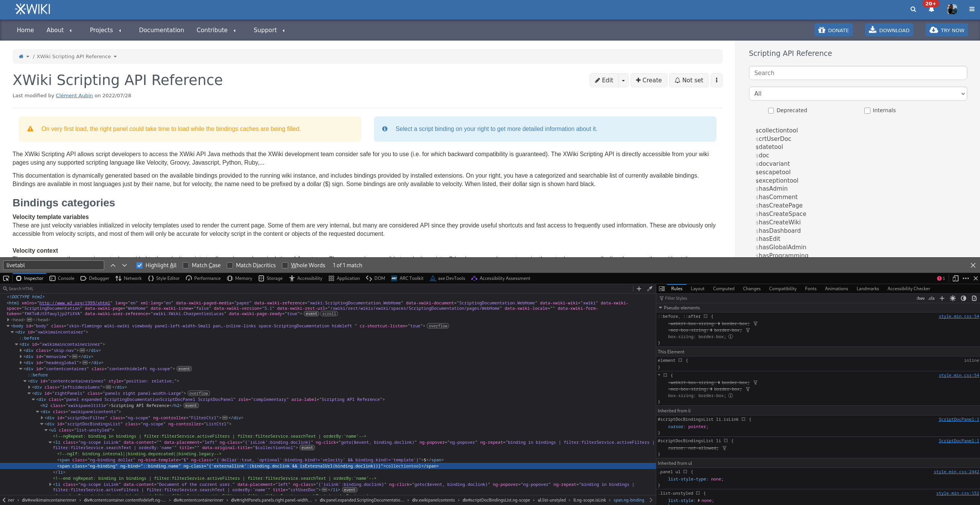This screenshot has height=505, width=980.
Task: Click the devtools error count badge
Action: click(941, 278)
